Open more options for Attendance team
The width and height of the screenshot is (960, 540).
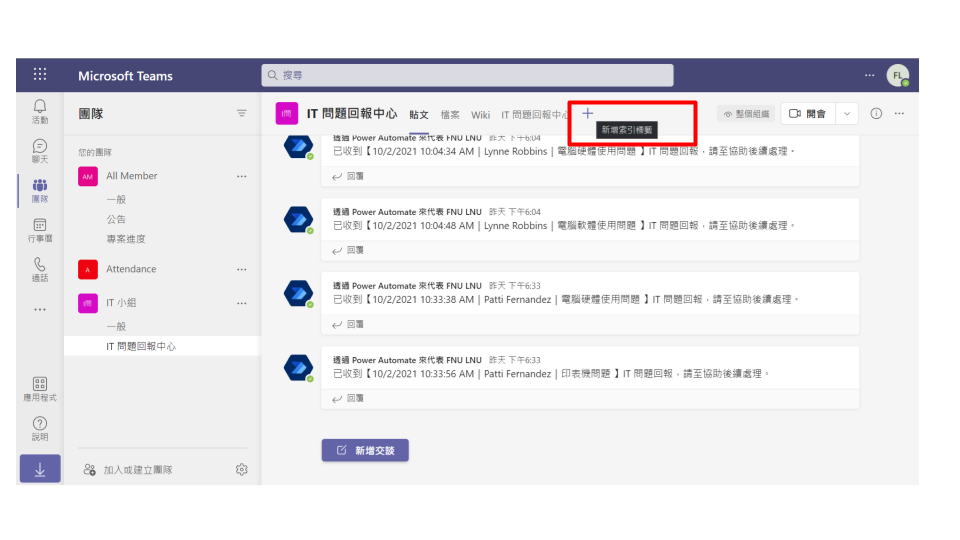(242, 269)
